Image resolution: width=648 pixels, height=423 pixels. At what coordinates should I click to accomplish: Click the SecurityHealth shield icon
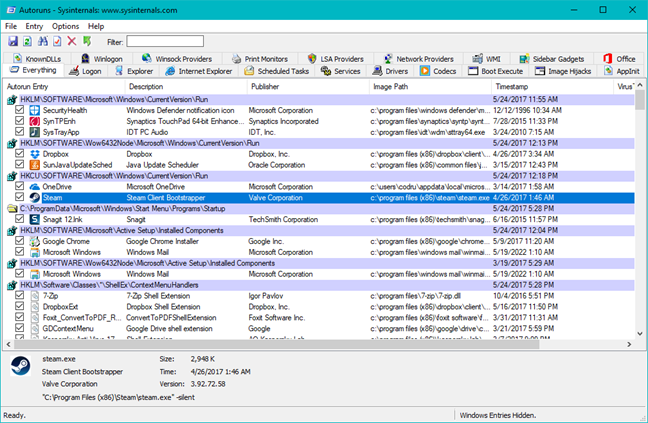35,110
